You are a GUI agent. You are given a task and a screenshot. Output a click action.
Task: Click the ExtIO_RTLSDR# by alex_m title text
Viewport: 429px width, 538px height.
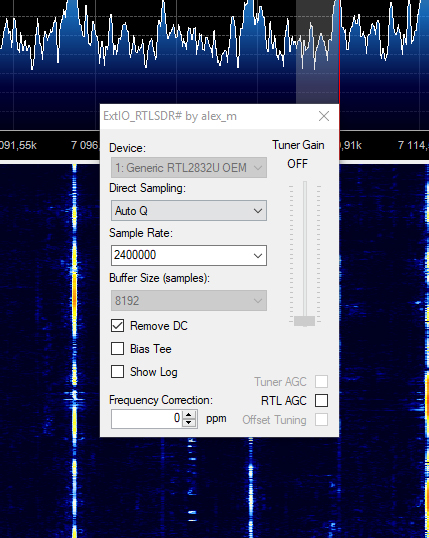(170, 116)
